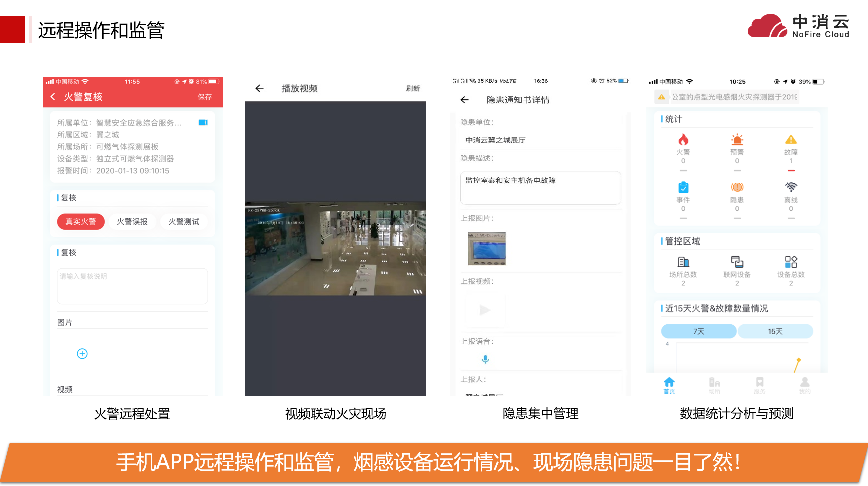Click the 刷新 refresh button

coord(413,89)
